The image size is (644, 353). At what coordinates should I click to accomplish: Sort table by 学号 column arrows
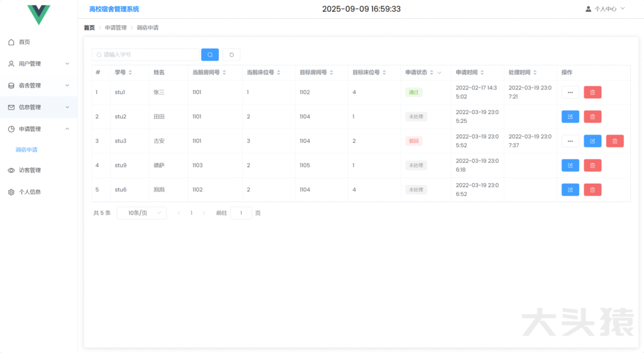point(130,72)
